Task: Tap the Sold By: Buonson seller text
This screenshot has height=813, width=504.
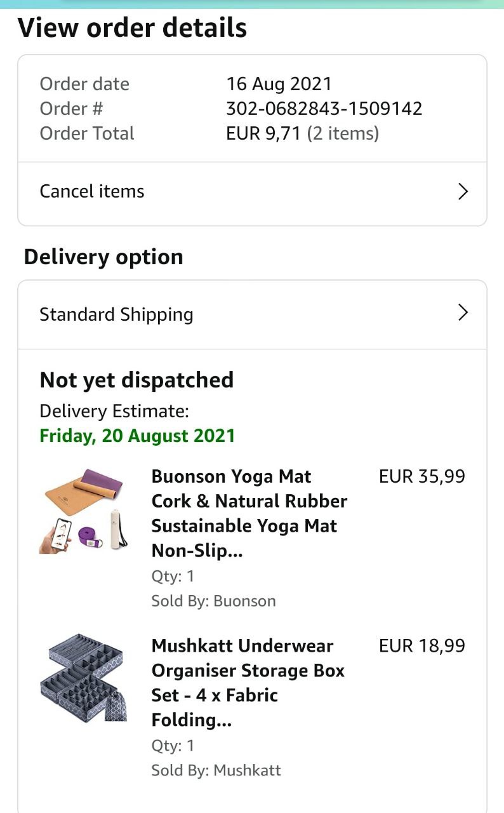Action: [x=213, y=601]
